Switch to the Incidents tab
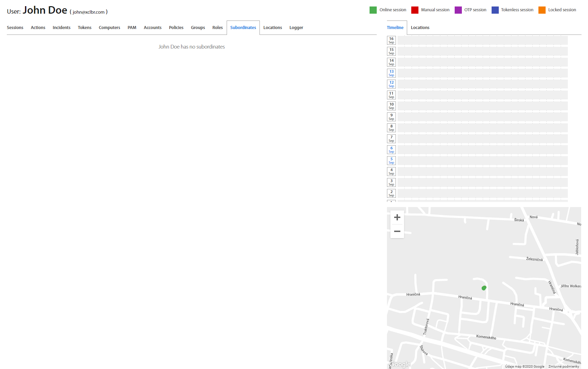Image resolution: width=588 pixels, height=369 pixels. 62,28
